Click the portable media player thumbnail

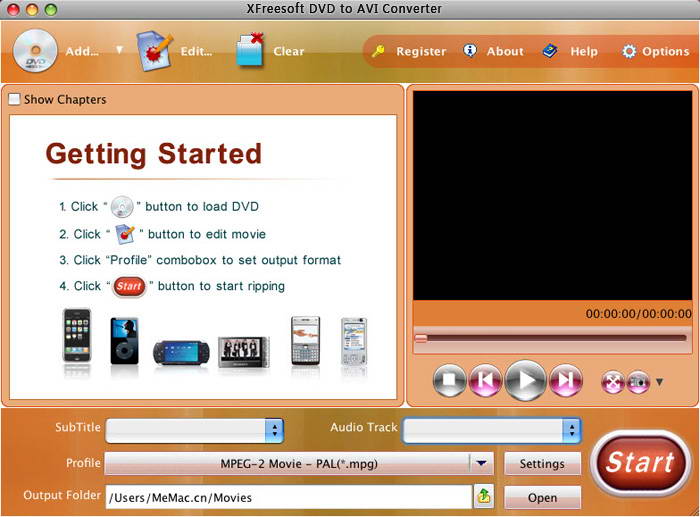tap(244, 352)
